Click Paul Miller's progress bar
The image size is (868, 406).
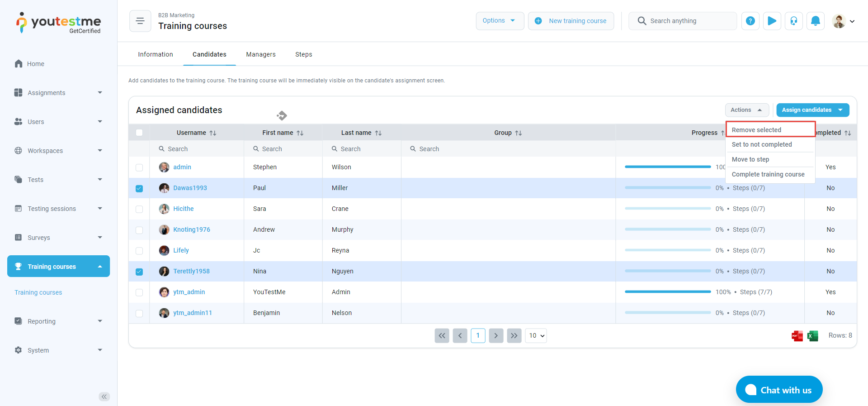tap(667, 188)
